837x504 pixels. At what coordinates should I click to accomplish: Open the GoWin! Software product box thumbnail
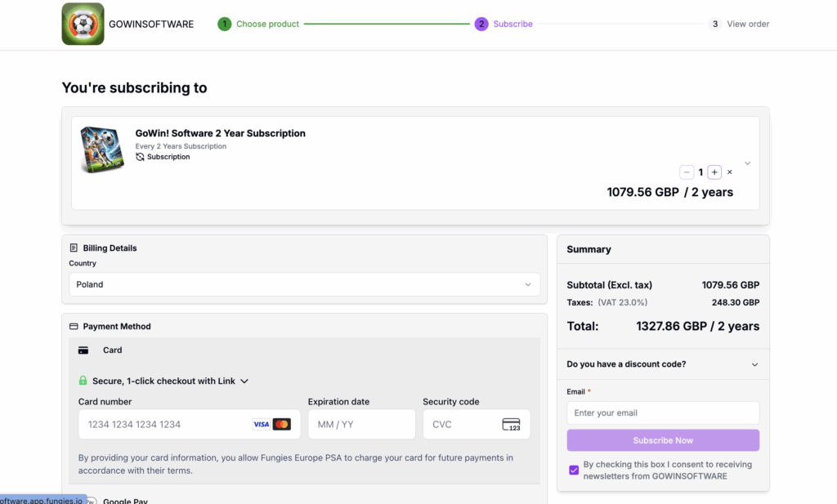coord(102,149)
